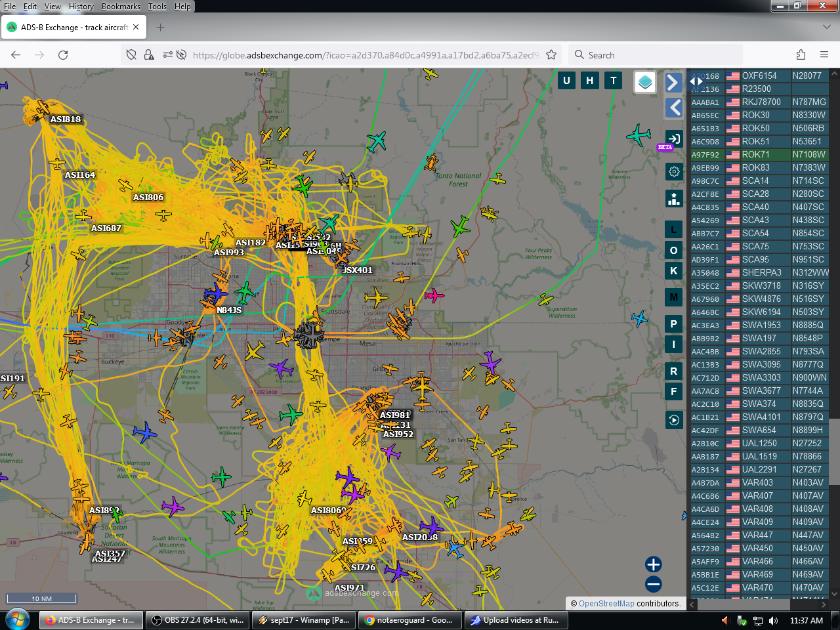Viewport: 840px width, 630px height.
Task: Reload the current page
Action: coord(63,55)
